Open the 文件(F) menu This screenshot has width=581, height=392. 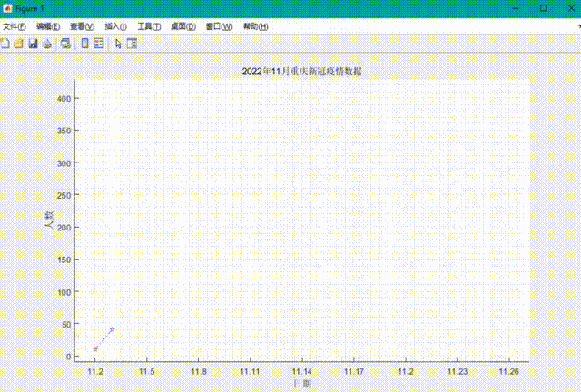pos(15,26)
